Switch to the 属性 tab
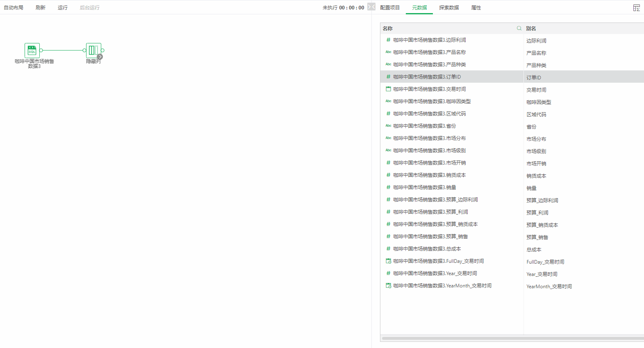The image size is (644, 348). tap(476, 8)
